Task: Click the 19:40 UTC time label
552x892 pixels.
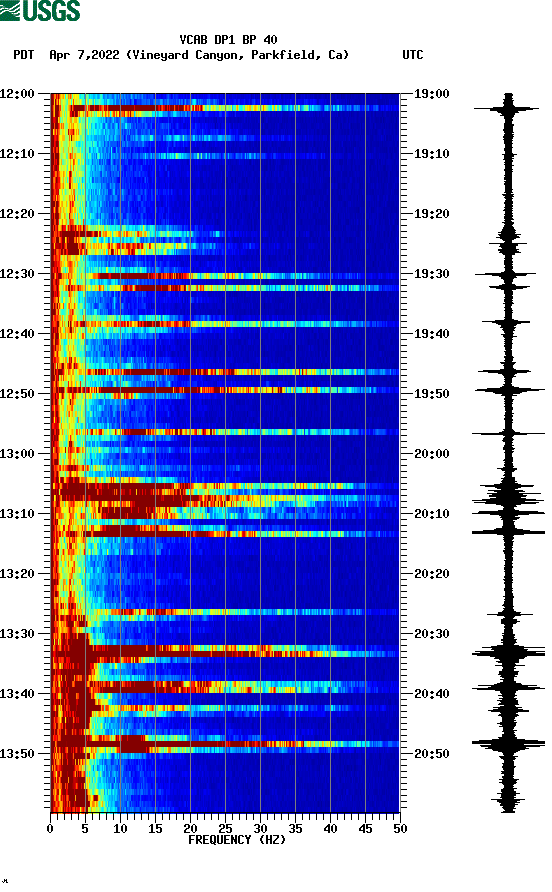Action: pyautogui.click(x=431, y=333)
